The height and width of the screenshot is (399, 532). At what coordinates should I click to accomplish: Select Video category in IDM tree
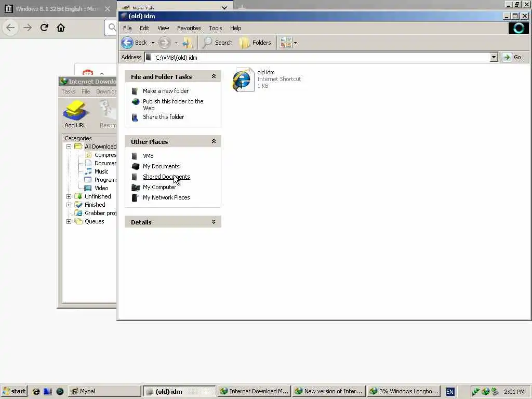coord(101,188)
